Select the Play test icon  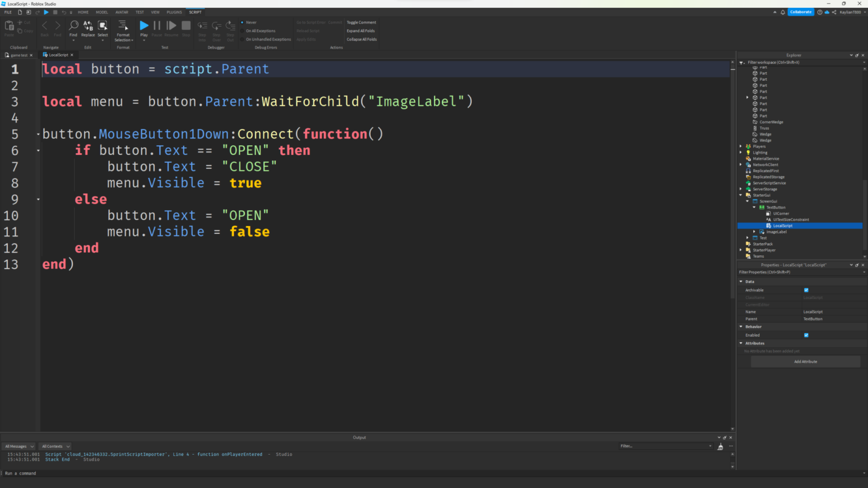point(144,25)
